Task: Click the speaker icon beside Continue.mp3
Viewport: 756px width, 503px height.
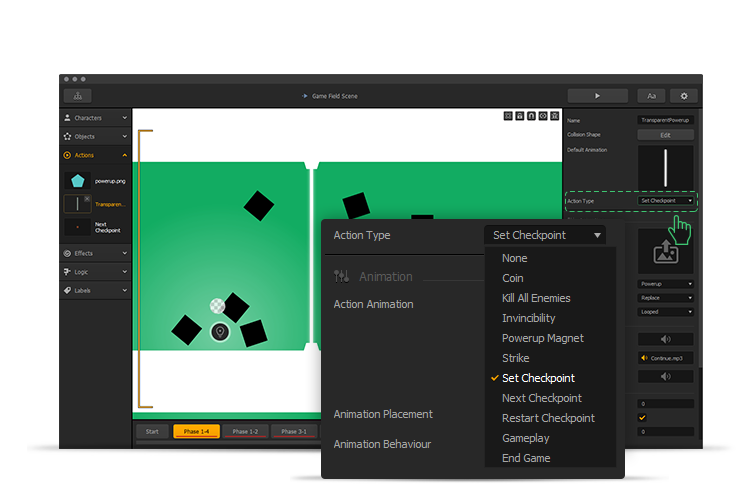Action: (644, 358)
